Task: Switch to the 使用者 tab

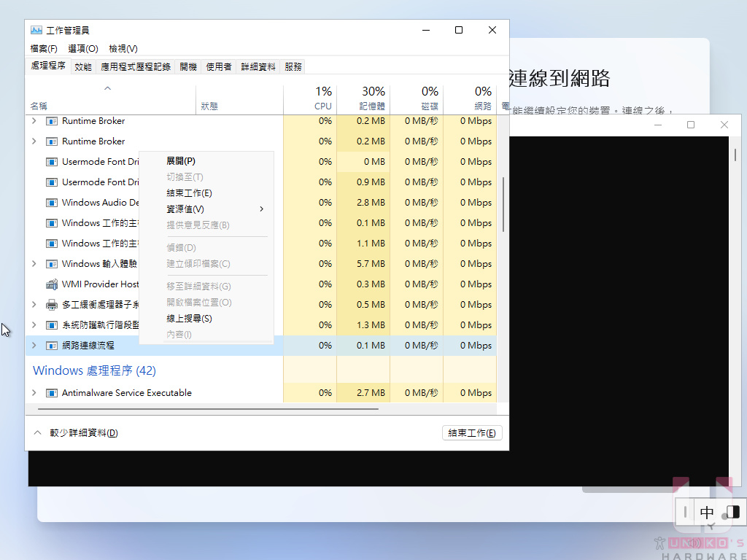Action: click(x=219, y=67)
